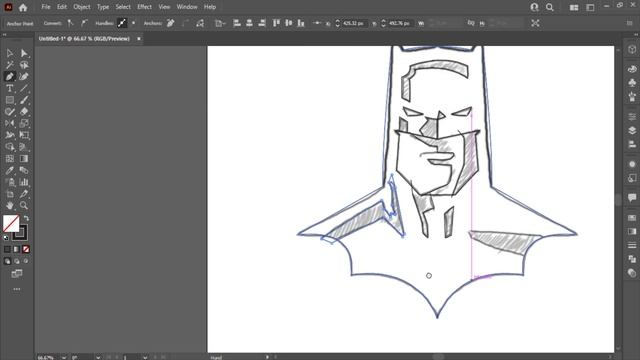Select the Rectangle tool

[x=10, y=100]
